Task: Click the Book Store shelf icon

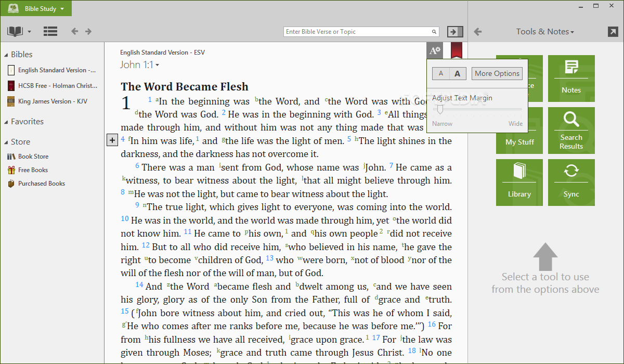Action: tap(11, 157)
